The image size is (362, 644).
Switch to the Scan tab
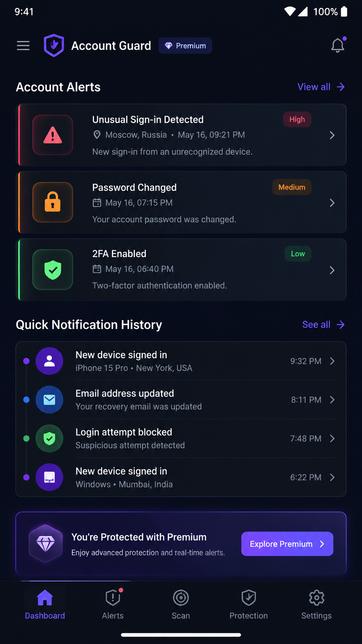181,604
